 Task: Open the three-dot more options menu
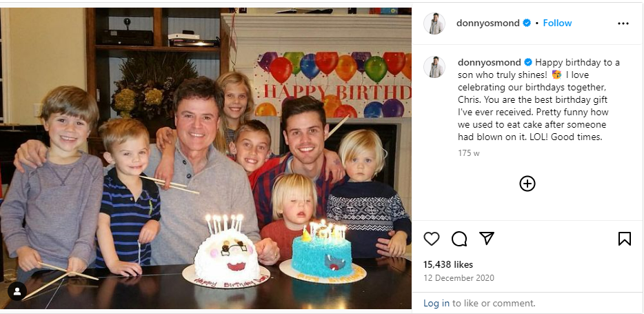pyautogui.click(x=623, y=23)
